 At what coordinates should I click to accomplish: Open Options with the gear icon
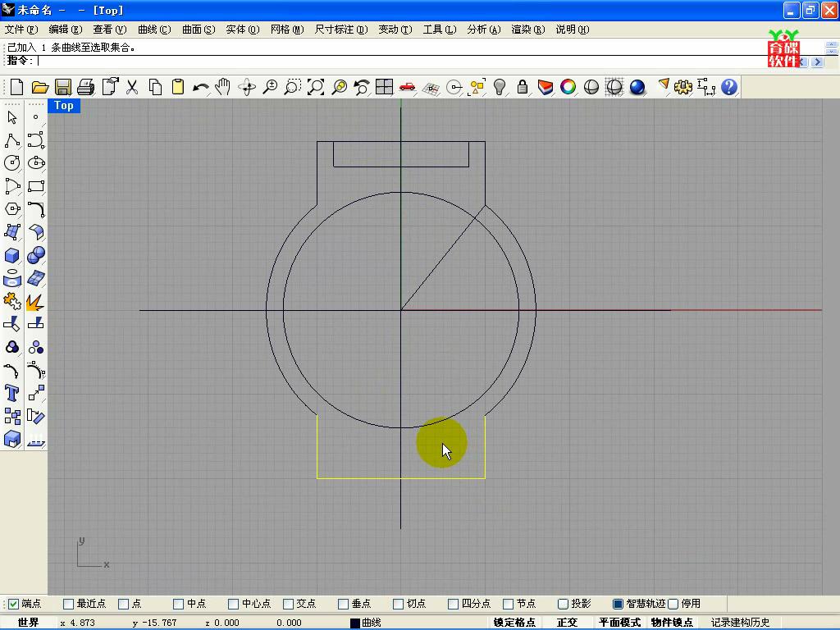tap(683, 87)
